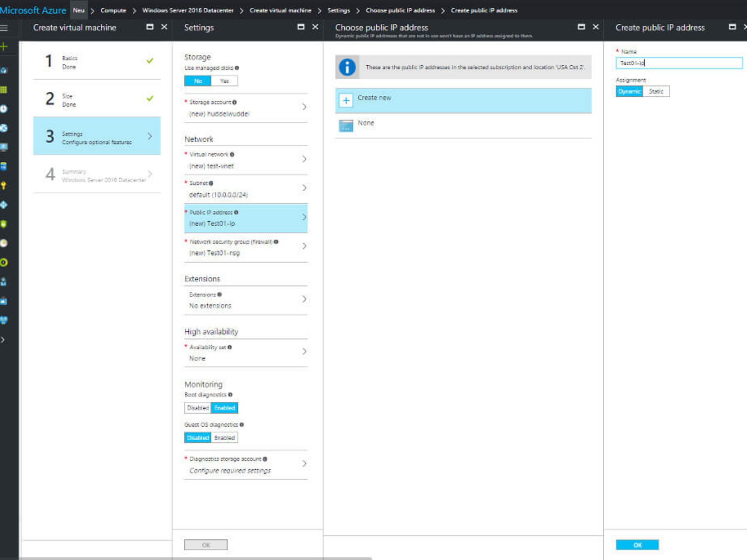Open All resources grid icon in sidebar
This screenshot has width=747, height=560.
[x=4, y=90]
